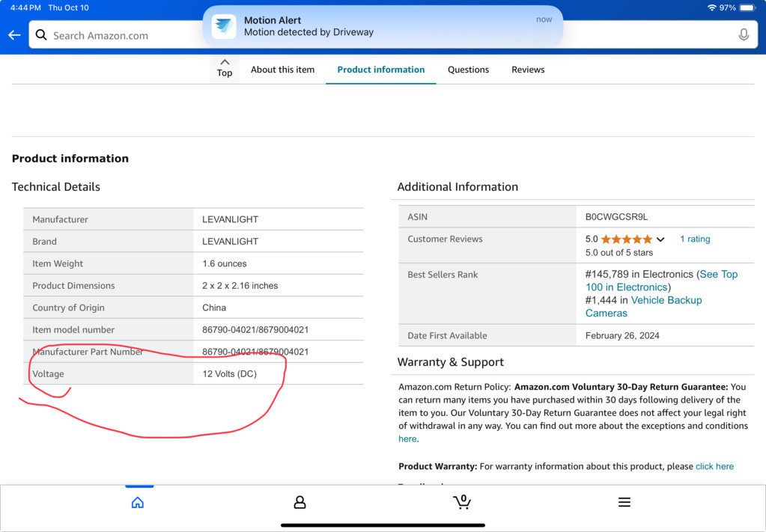Image resolution: width=766 pixels, height=532 pixels.
Task: Select the ASIN 'B0CWGCSR9L' value
Action: tap(616, 217)
